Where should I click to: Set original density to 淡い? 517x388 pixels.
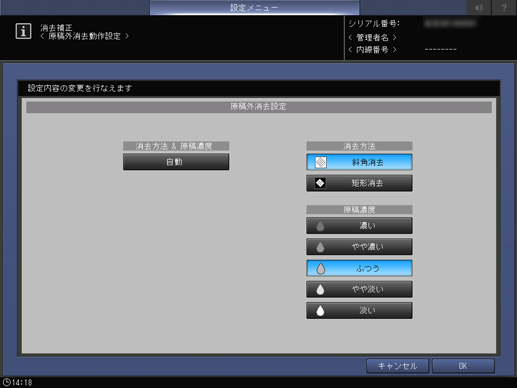[359, 310]
